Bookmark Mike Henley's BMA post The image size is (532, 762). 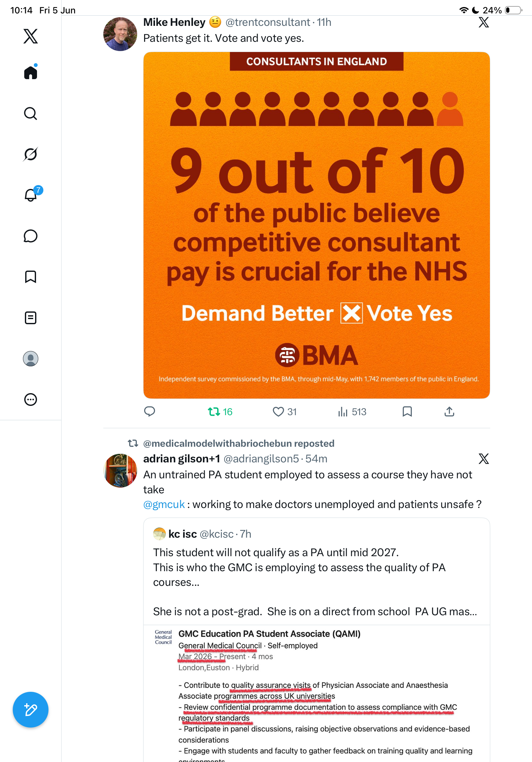pyautogui.click(x=407, y=412)
